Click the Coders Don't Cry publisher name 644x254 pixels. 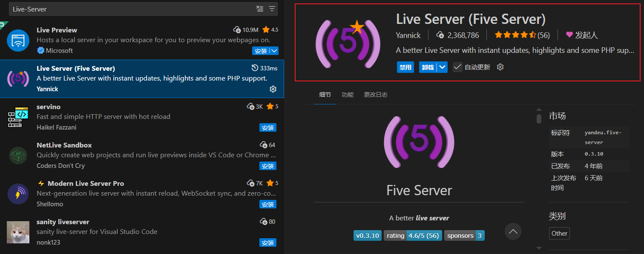point(60,166)
